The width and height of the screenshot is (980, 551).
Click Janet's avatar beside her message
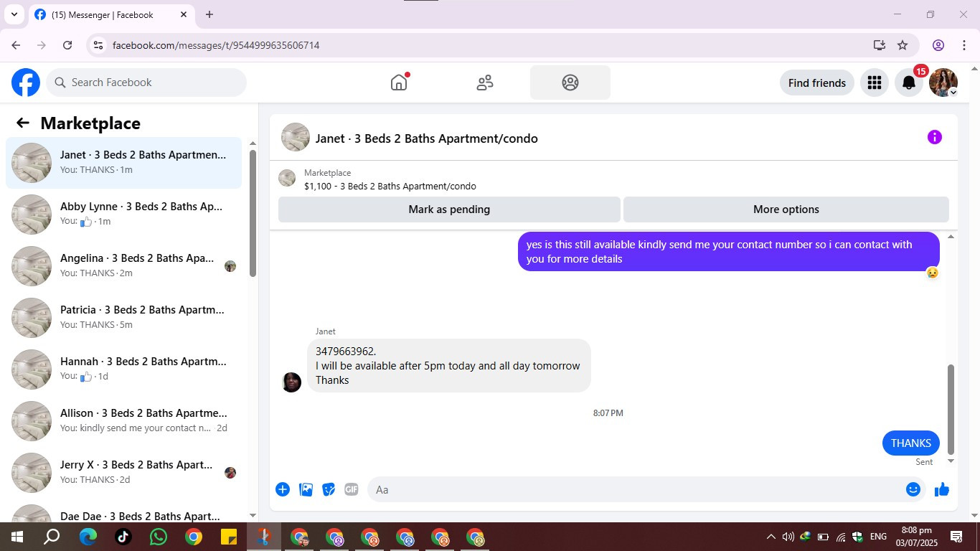point(292,382)
